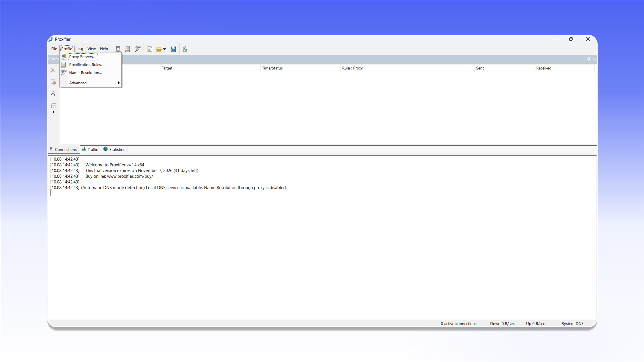The width and height of the screenshot is (644, 362).
Task: Open the View menu
Action: pyautogui.click(x=91, y=49)
